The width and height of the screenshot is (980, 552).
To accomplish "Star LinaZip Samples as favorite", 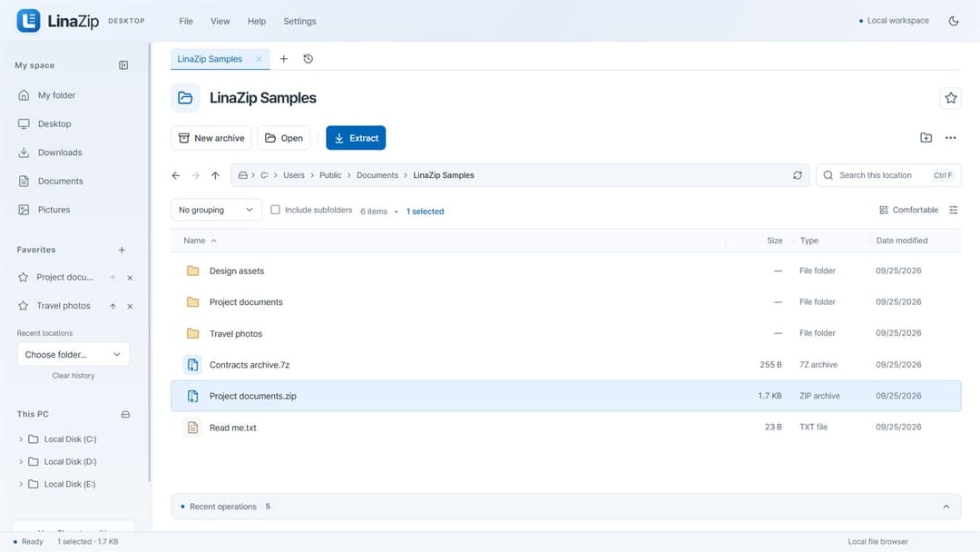I will (951, 98).
